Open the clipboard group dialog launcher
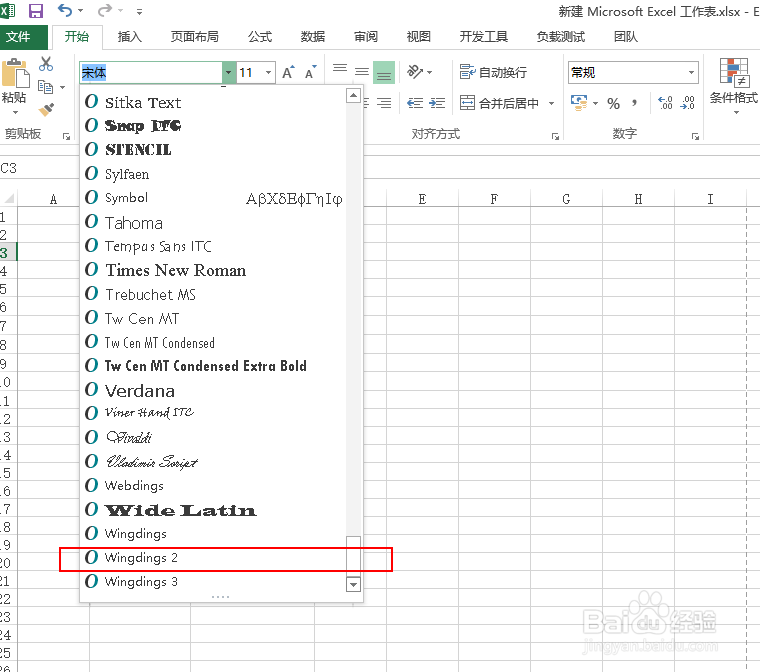Image resolution: width=760 pixels, height=672 pixels. (66, 137)
